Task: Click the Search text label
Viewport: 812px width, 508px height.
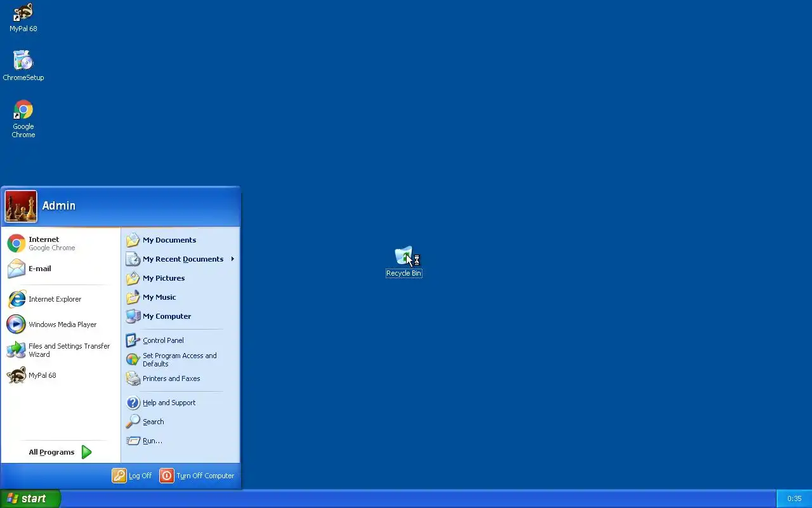Action: [x=154, y=422]
